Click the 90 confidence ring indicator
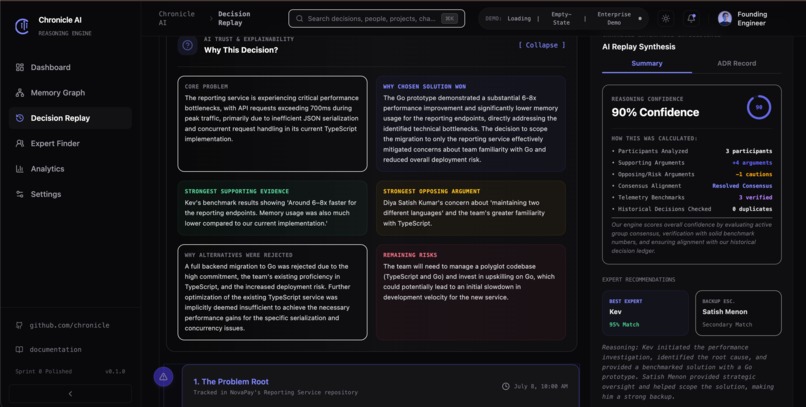Viewport: 806px width, 407px height. (759, 107)
